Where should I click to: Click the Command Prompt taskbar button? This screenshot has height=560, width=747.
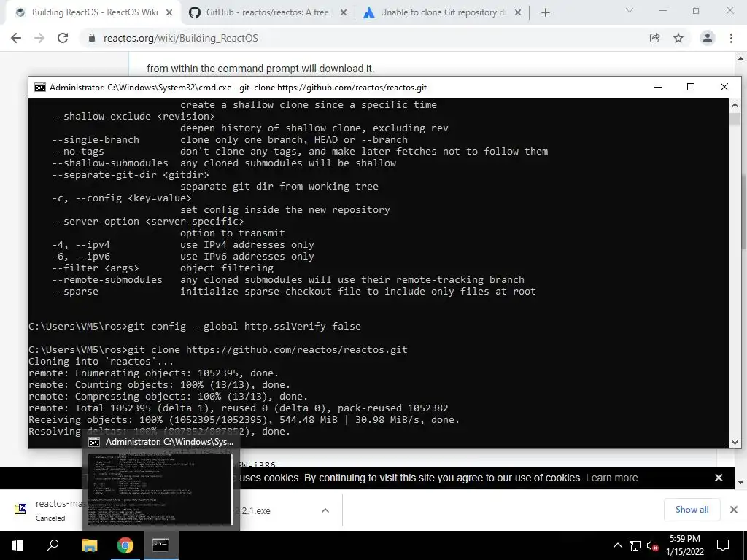tap(160, 545)
